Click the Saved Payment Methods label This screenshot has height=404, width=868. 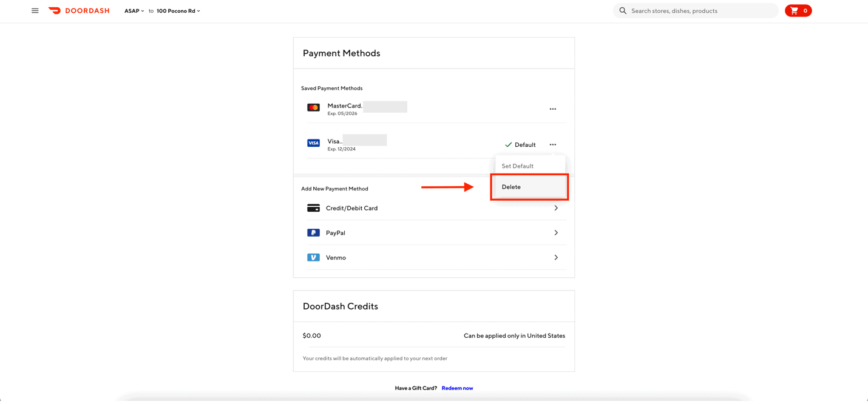coord(332,89)
